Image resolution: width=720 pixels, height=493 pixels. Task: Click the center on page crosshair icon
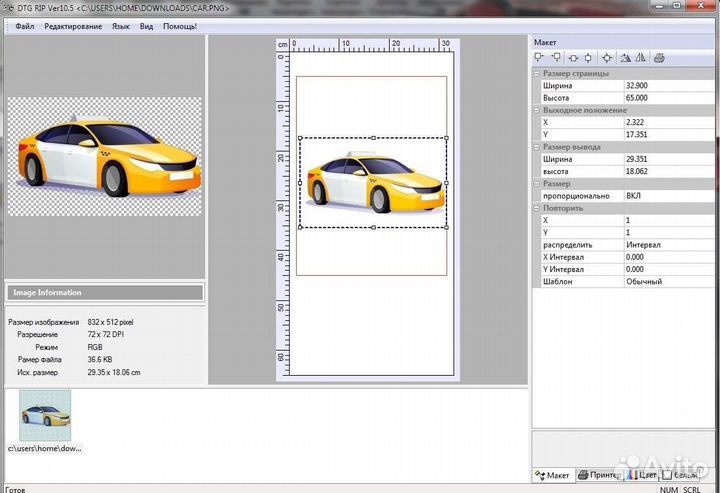(x=607, y=58)
